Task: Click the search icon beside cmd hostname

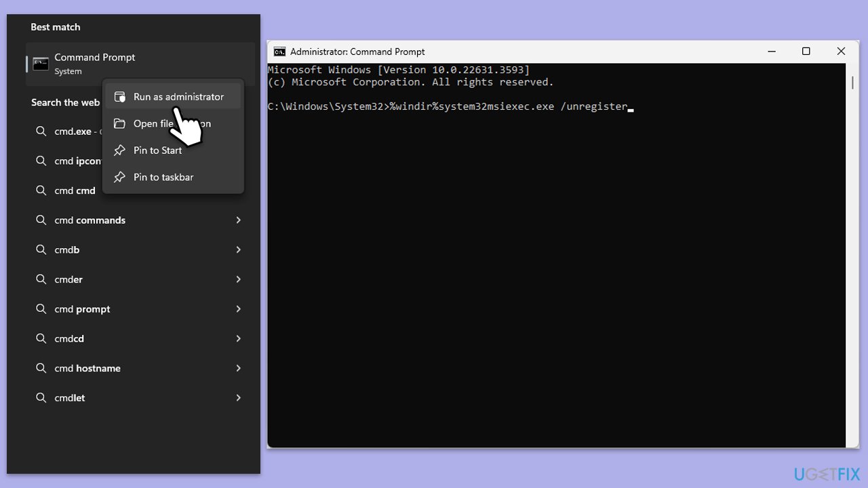Action: pyautogui.click(x=41, y=368)
